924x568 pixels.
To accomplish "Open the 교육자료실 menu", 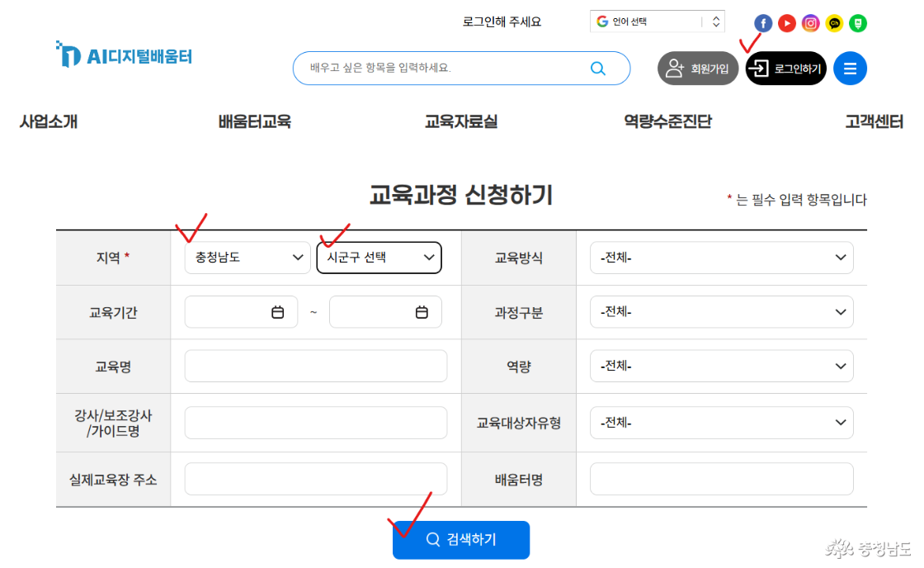I will click(461, 121).
